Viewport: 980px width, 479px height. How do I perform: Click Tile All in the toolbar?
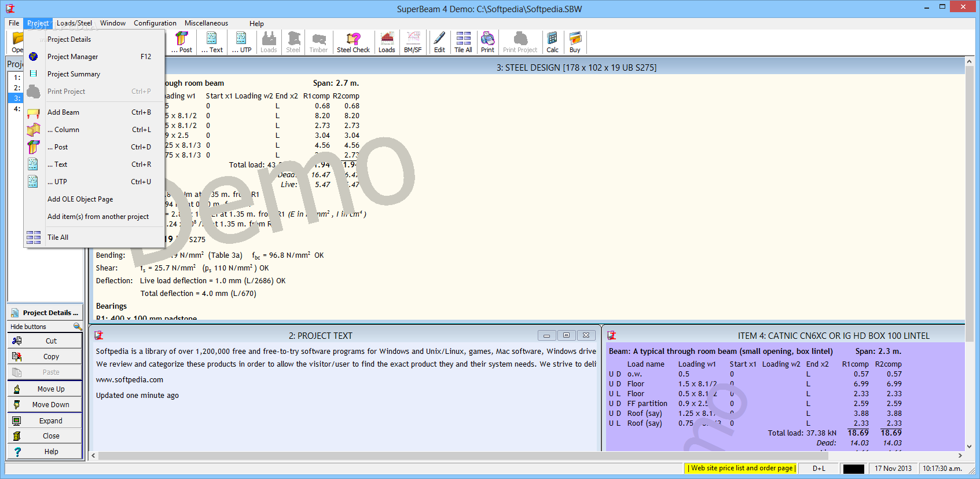(x=463, y=42)
